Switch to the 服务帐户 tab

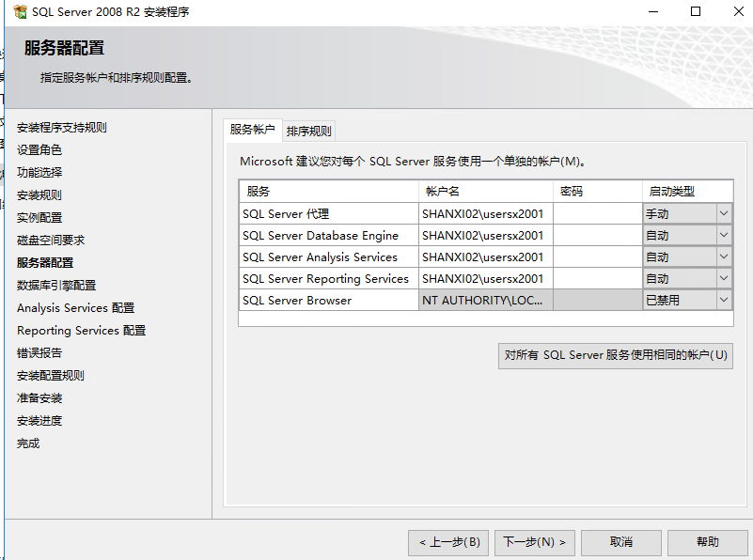tap(253, 130)
